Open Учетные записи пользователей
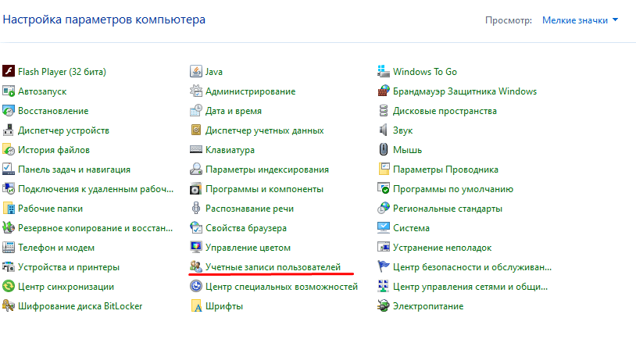 pyautogui.click(x=273, y=267)
